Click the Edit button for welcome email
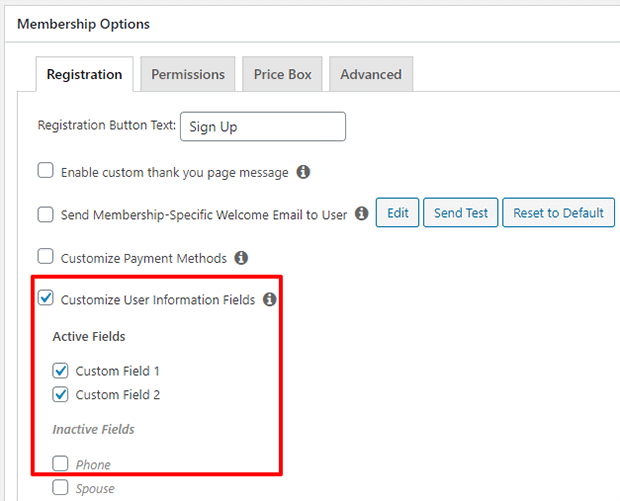Screen dimensions: 620x501 point(397,213)
